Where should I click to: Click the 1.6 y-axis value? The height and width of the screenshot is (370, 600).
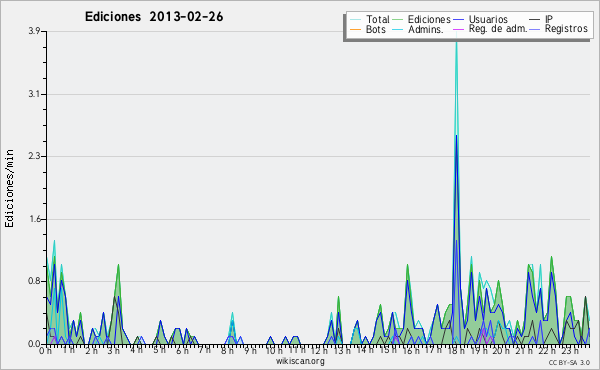[34, 219]
